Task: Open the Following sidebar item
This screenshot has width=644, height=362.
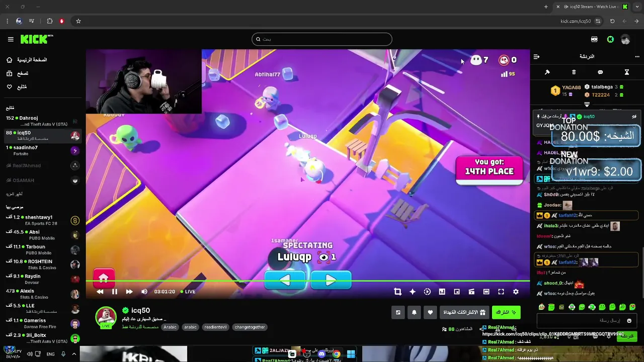Action: click(17, 87)
